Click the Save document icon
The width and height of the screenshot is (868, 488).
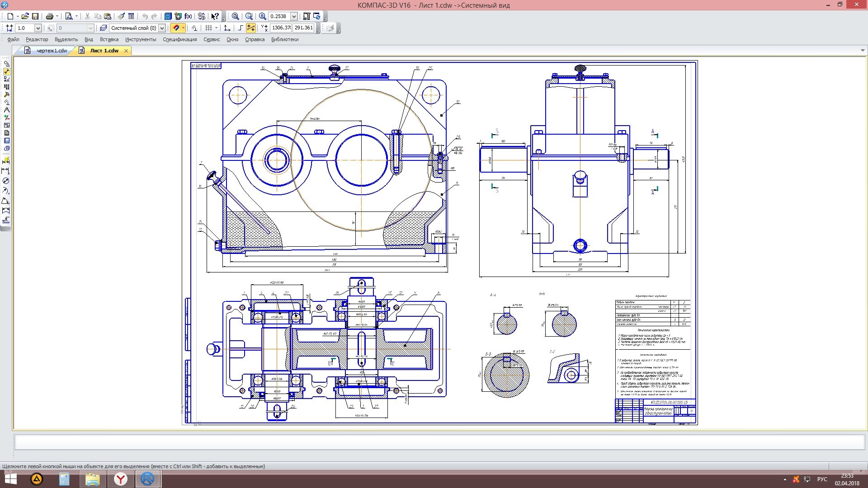click(35, 16)
